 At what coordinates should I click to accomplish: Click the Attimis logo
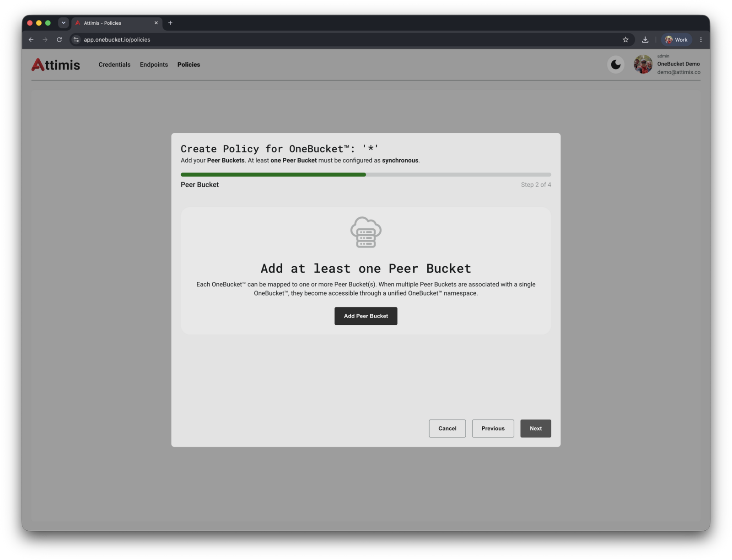(x=55, y=65)
